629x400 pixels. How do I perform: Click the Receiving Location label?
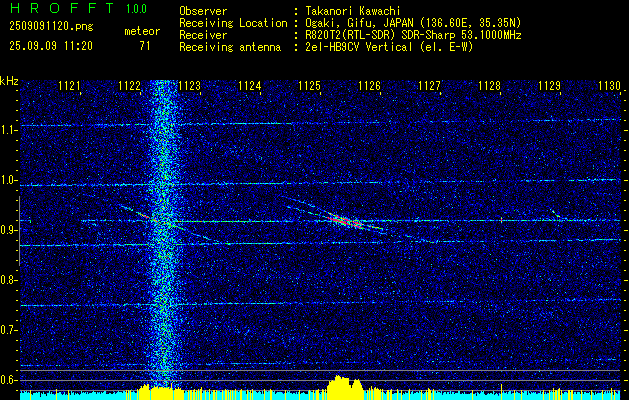(x=233, y=23)
